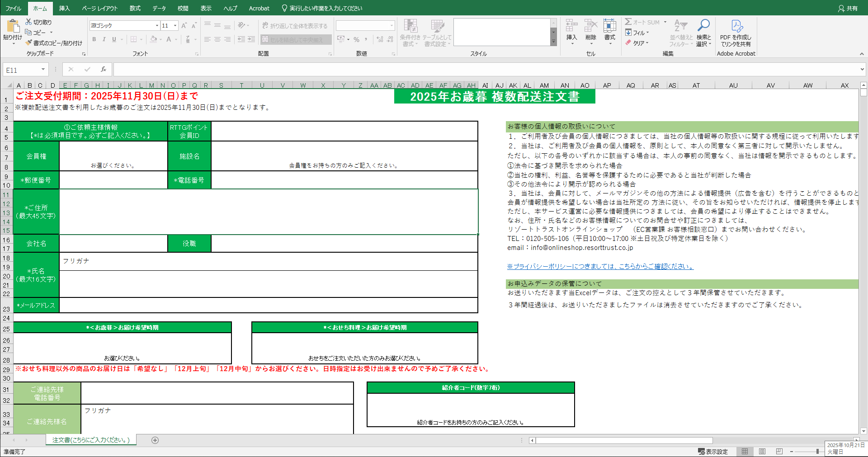This screenshot has height=457, width=868.
Task: Click the zoom slider in the status bar
Action: (x=817, y=452)
